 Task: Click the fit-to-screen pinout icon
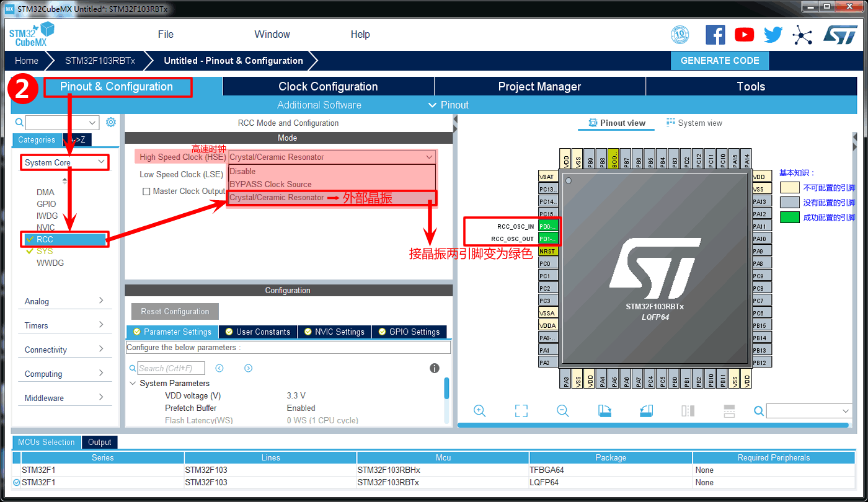[521, 411]
